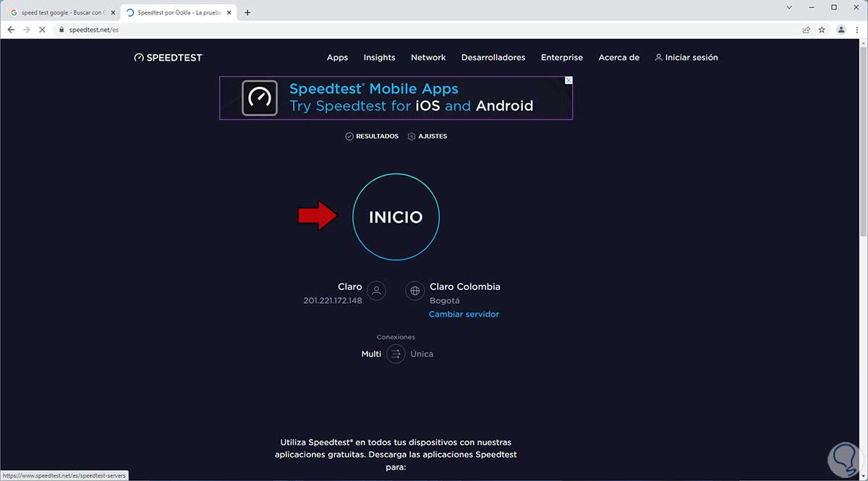
Task: Open the Enterprise menu item
Action: (x=562, y=57)
